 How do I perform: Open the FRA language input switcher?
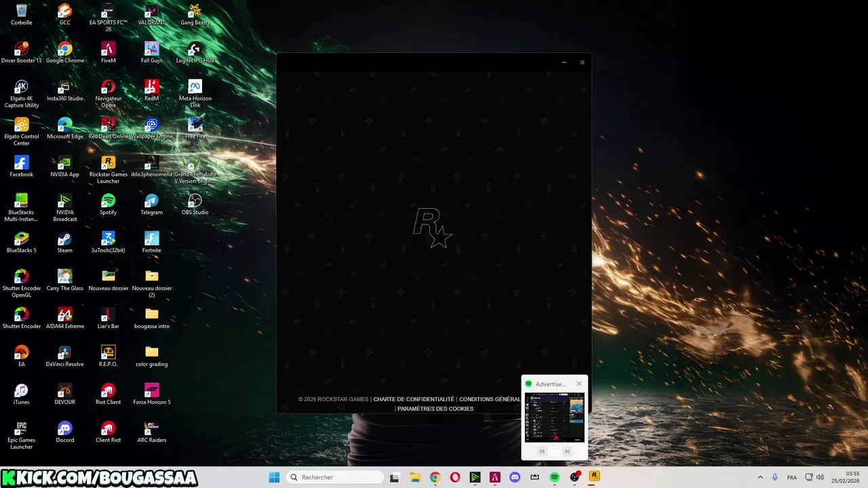792,477
